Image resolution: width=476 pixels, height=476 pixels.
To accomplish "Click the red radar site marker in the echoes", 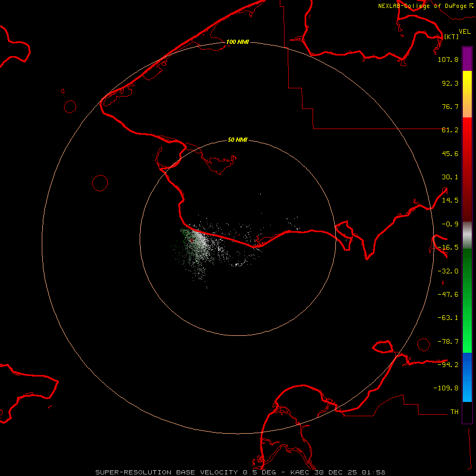I will pyautogui.click(x=191, y=241).
